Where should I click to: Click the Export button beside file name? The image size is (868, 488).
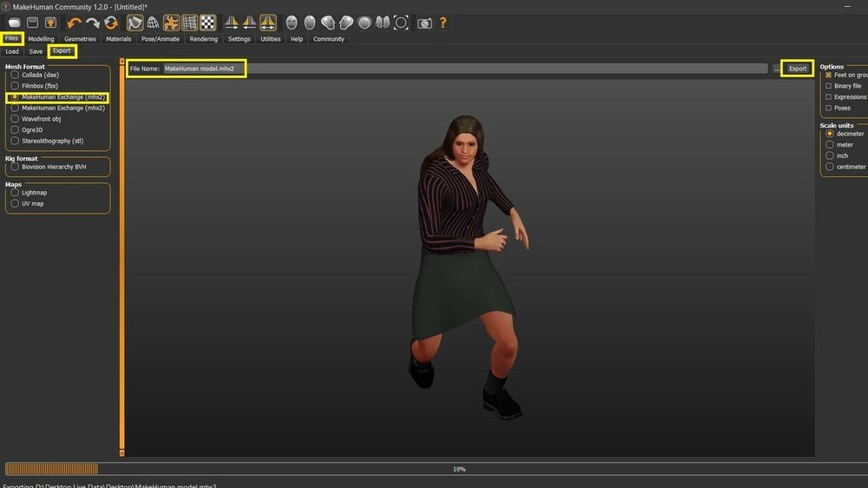coord(797,69)
